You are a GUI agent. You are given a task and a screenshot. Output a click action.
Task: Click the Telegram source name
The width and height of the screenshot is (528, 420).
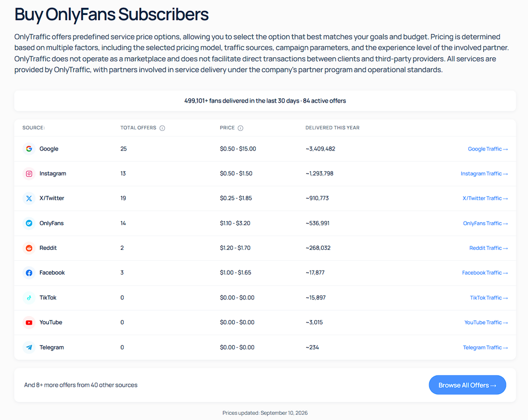point(52,347)
